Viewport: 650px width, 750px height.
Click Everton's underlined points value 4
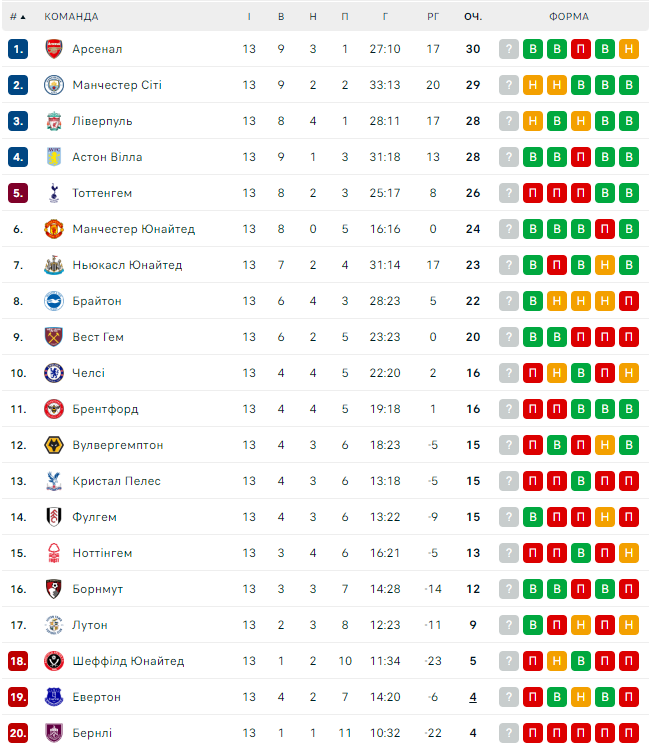click(473, 697)
